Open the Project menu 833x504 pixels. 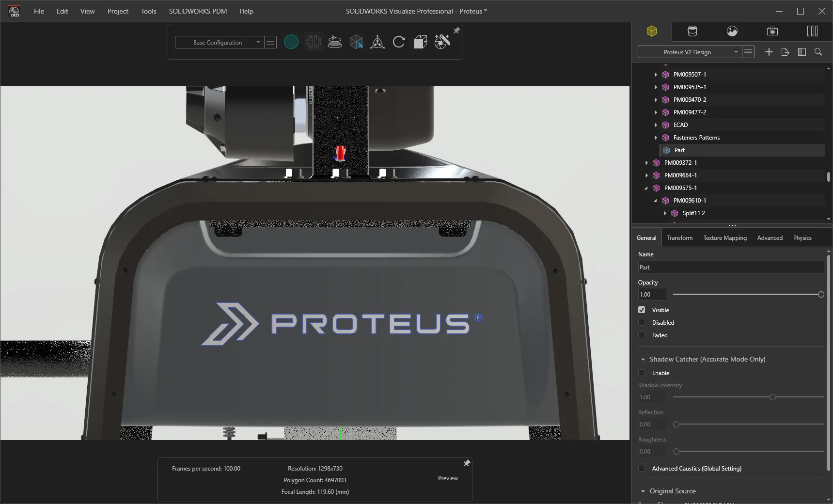[x=118, y=11]
